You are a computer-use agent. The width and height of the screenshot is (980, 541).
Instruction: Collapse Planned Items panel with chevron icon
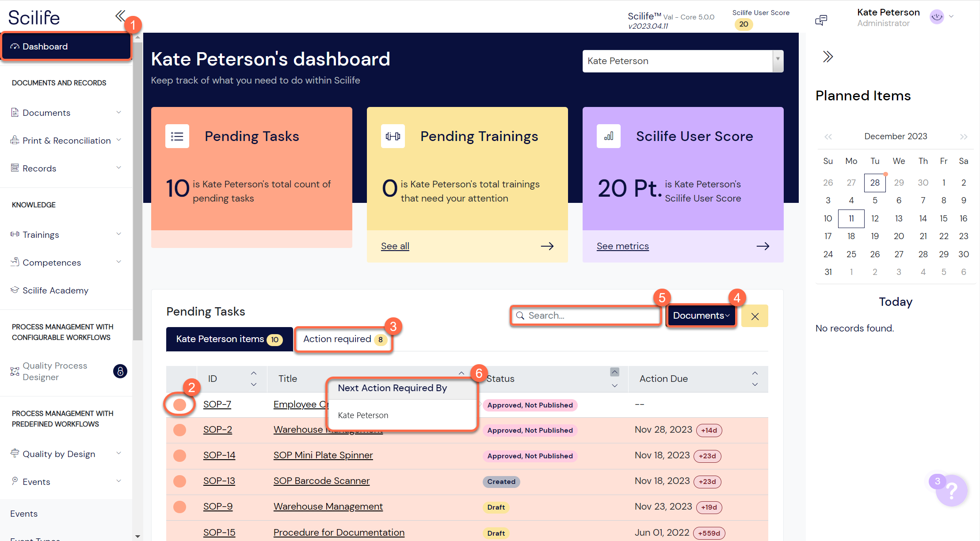(x=827, y=57)
